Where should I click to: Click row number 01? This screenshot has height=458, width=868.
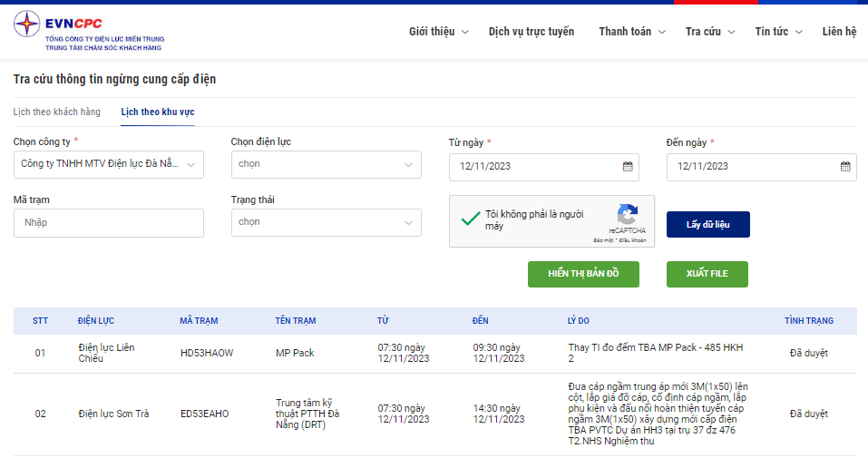coord(41,353)
